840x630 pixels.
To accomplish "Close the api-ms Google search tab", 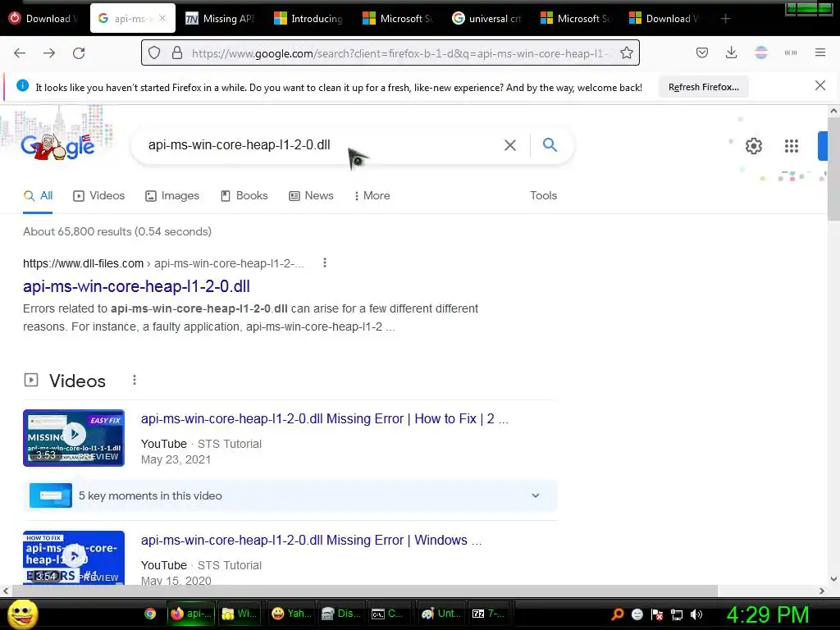I will [x=162, y=18].
